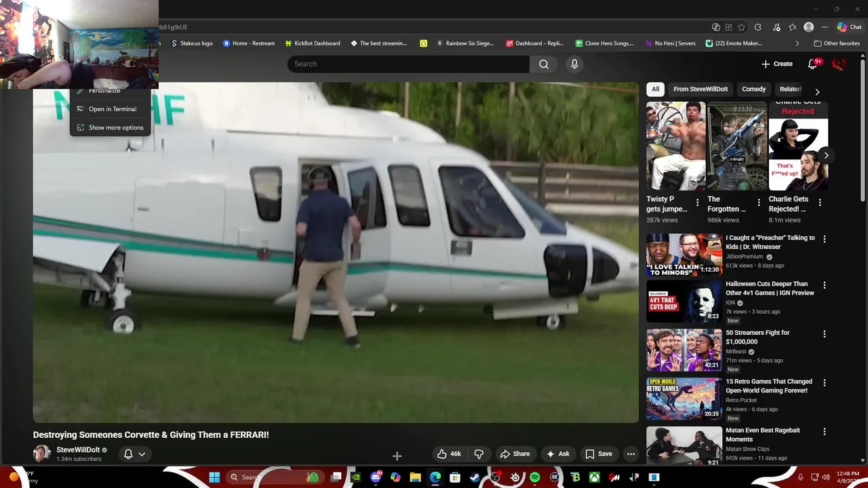
Task: Open options for Halloween IGN Preview video
Action: pos(825,285)
